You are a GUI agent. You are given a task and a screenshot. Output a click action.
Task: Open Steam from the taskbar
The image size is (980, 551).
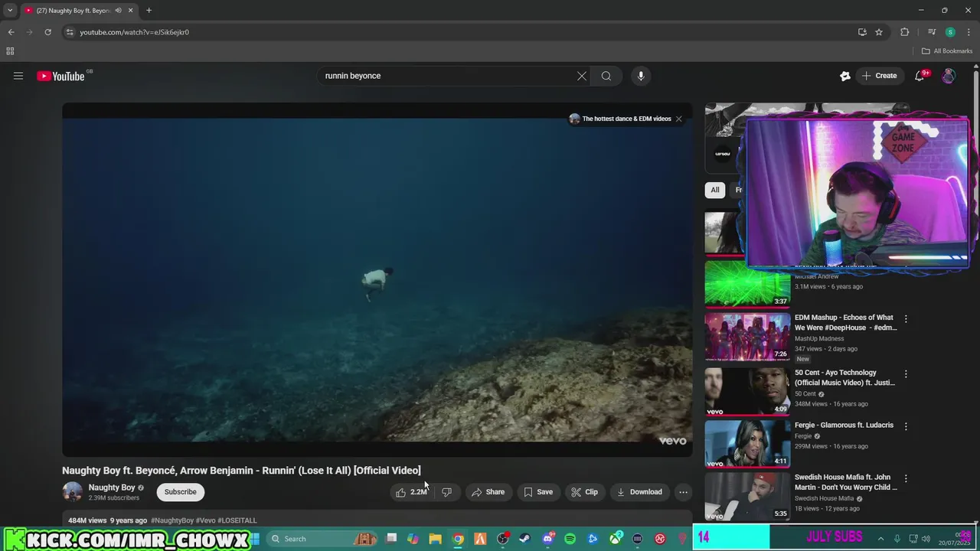pyautogui.click(x=524, y=539)
